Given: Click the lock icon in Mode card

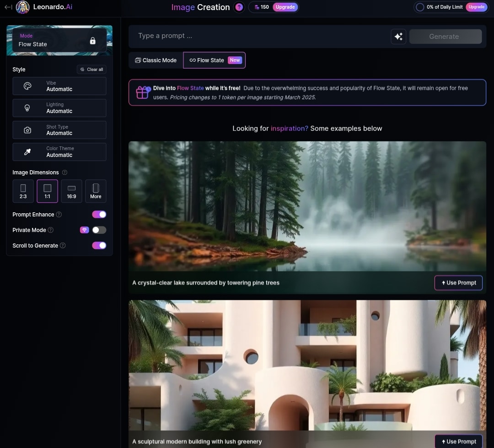Looking at the screenshot, I should [x=92, y=41].
